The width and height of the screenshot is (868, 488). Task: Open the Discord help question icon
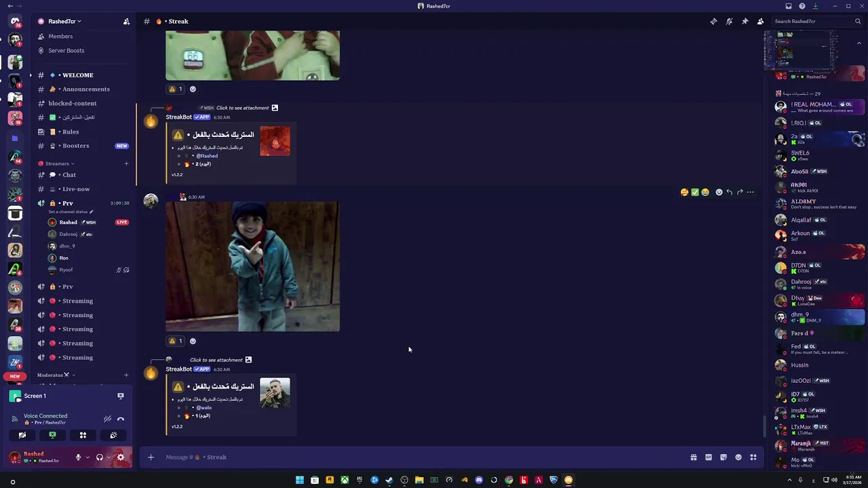pyautogui.click(x=802, y=6)
